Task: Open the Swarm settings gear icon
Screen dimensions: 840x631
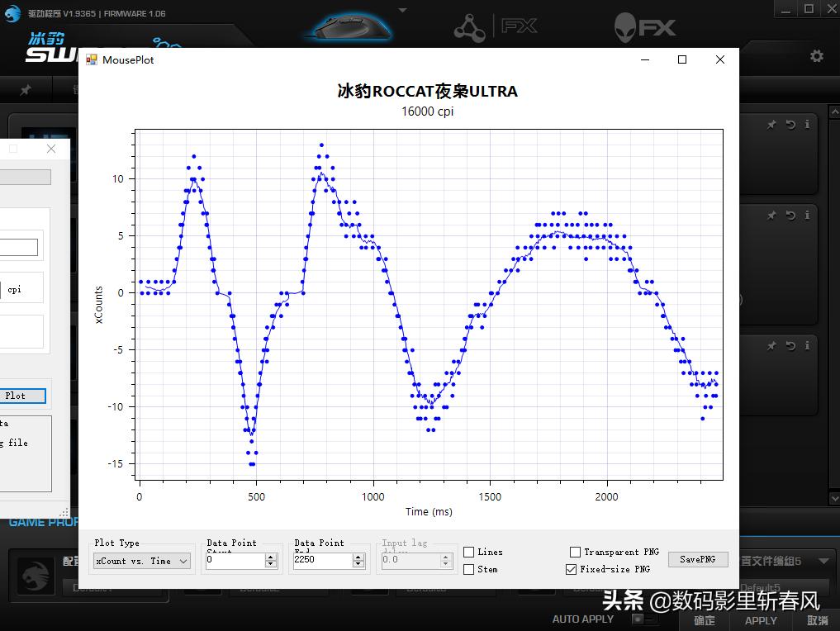Action: click(x=816, y=56)
